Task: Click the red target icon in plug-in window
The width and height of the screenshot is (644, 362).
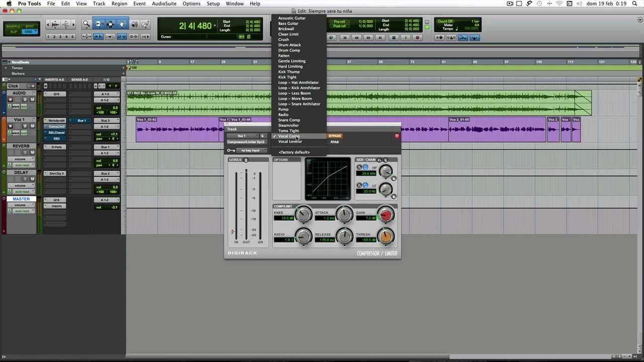Action: click(x=396, y=136)
